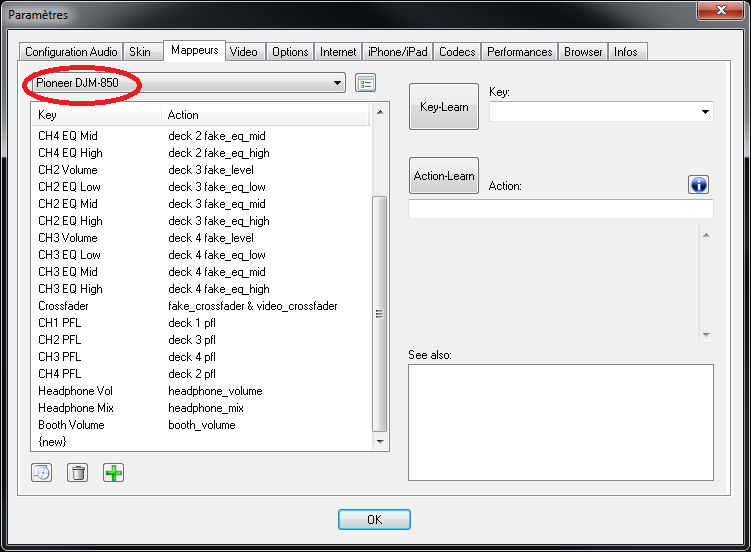This screenshot has height=552, width=751.
Task: Click the Key-Learn button
Action: point(444,107)
